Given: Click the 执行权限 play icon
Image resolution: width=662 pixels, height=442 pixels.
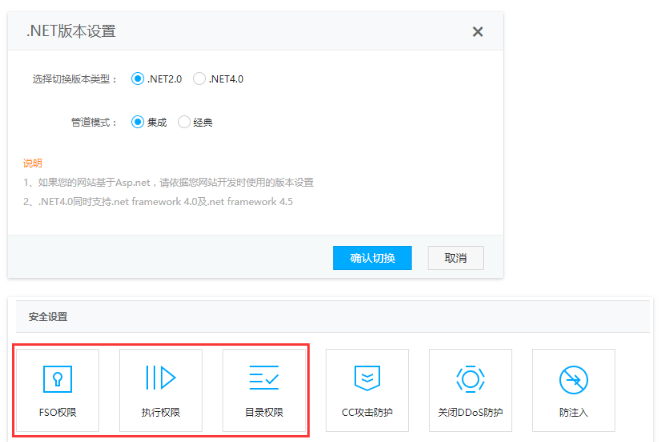Looking at the screenshot, I should [161, 377].
